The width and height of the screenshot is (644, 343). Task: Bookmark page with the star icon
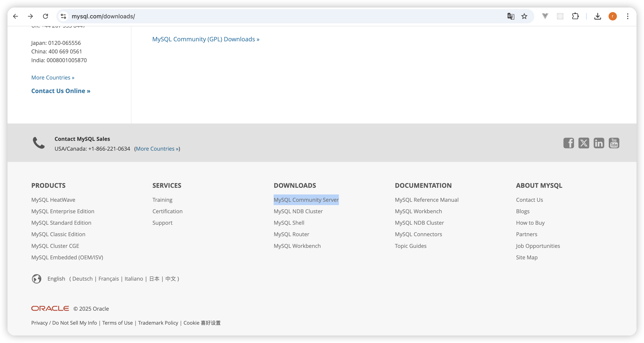pos(524,16)
